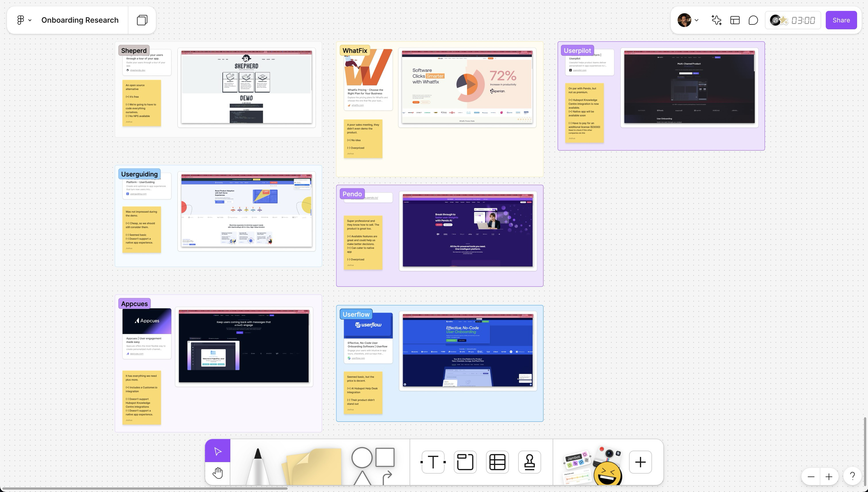Select the Hand pan tool
The image size is (868, 492).
[217, 473]
